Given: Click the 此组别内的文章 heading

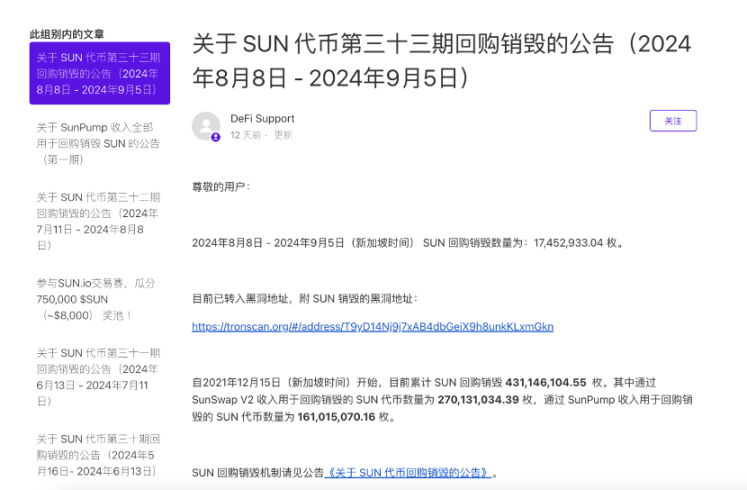Looking at the screenshot, I should point(67,34).
